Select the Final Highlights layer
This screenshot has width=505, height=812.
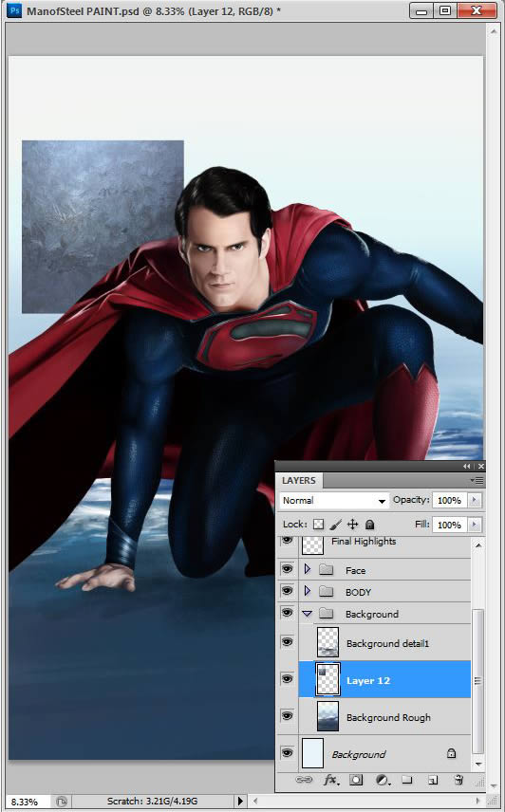(x=364, y=541)
